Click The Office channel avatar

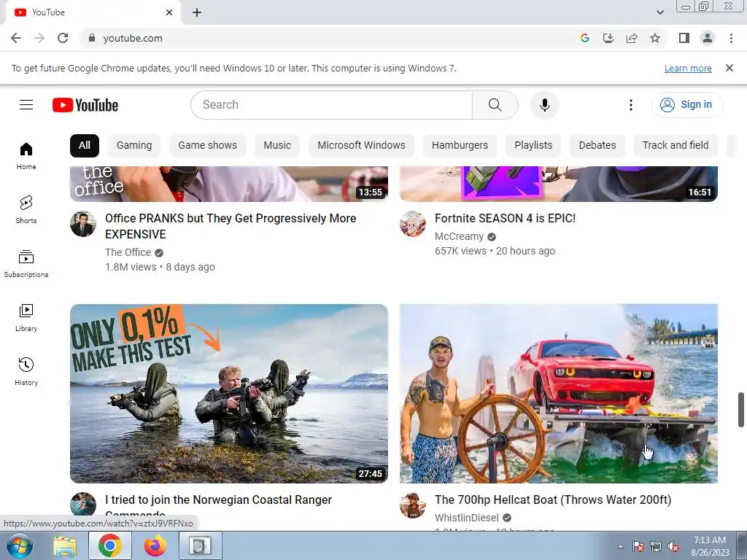[83, 224]
